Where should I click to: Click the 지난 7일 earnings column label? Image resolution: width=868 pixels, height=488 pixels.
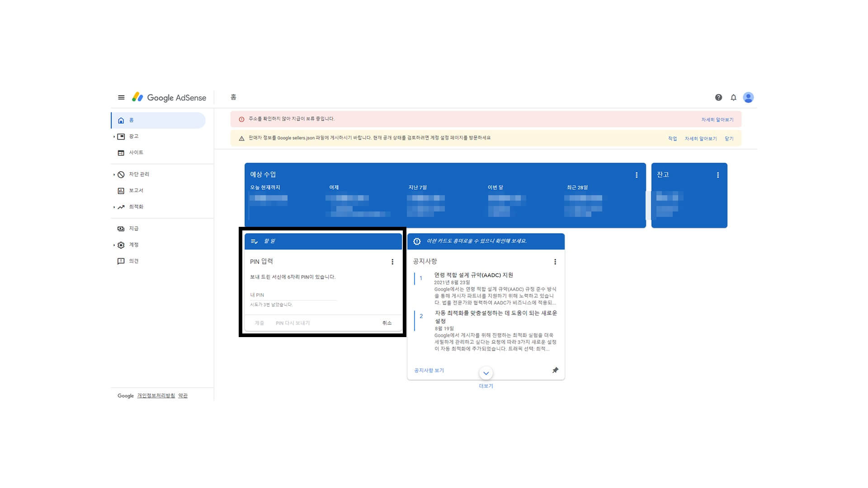(x=417, y=188)
